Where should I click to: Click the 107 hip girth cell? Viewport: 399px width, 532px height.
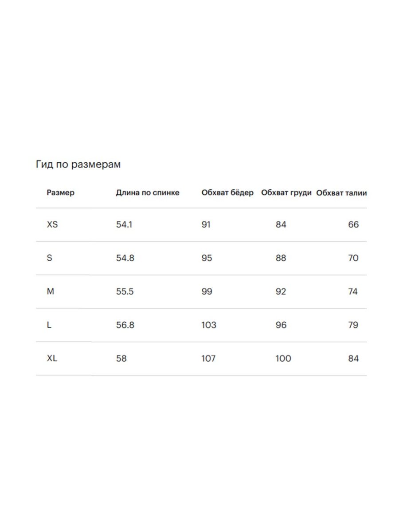point(208,359)
